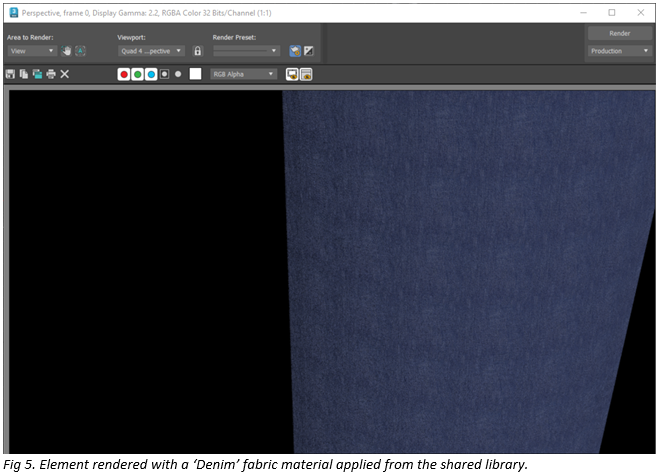Click the Edit Region hand icon
Screen dimensions: 658x476
pos(66,51)
